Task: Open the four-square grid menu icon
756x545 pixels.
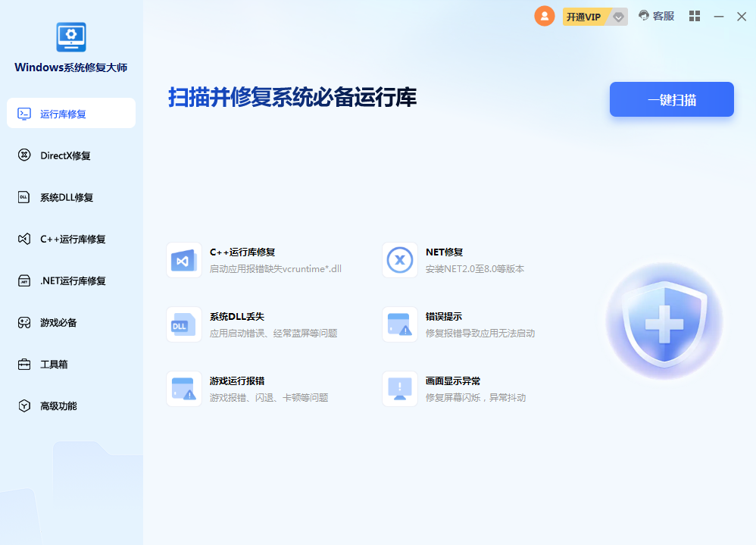Action: (x=695, y=16)
